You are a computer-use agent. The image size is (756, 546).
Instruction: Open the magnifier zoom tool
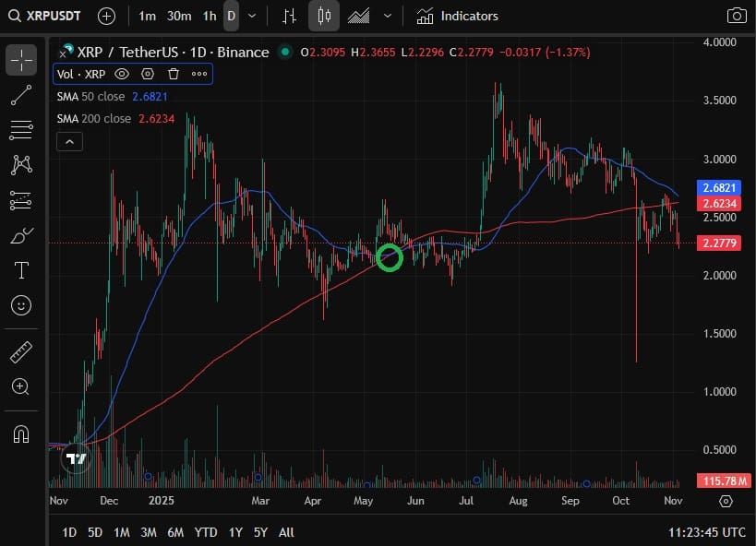pyautogui.click(x=20, y=387)
